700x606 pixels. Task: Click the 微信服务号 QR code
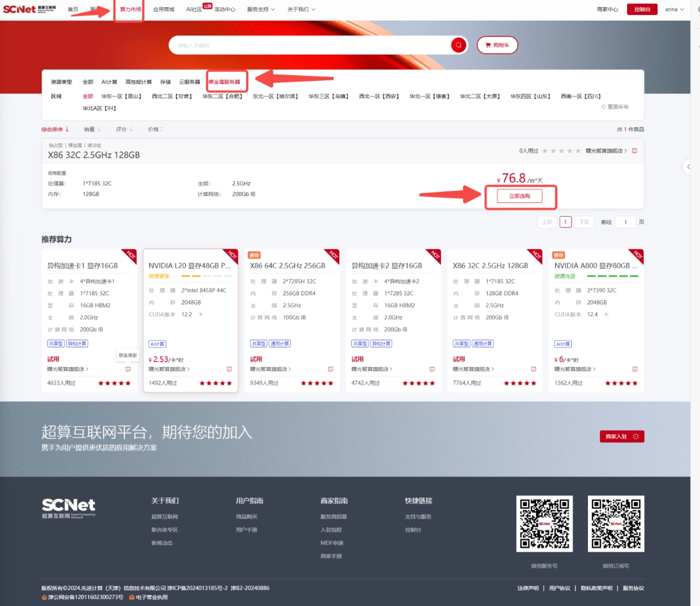[x=544, y=524]
